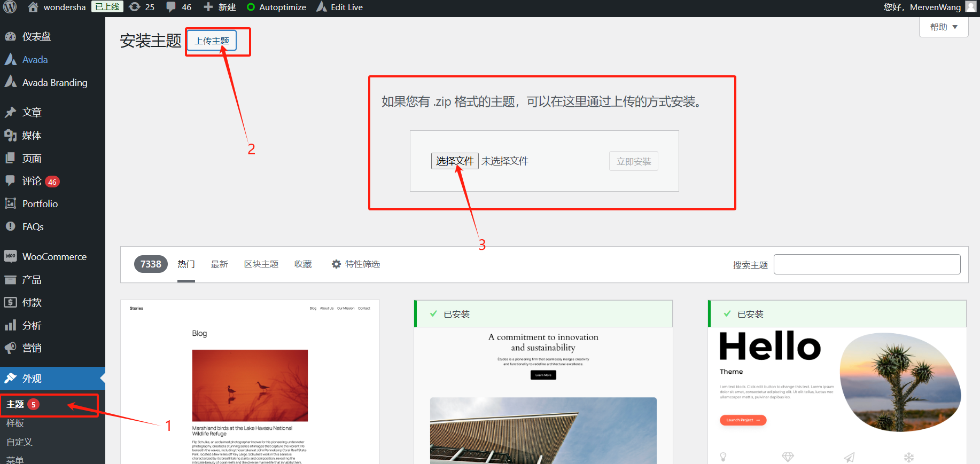Click the Edit Live Avada icon

[x=321, y=7]
